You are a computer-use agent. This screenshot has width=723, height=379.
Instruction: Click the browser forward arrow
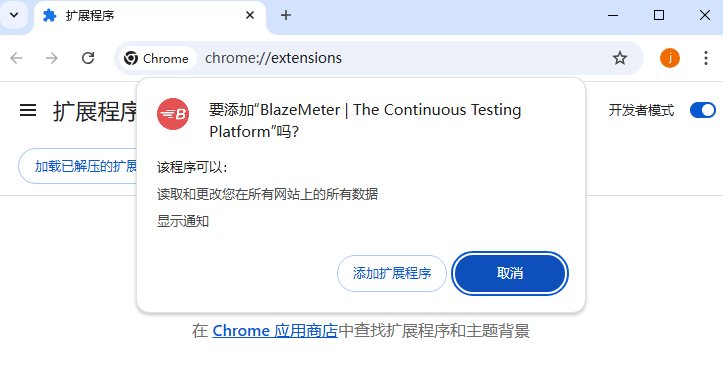point(52,58)
